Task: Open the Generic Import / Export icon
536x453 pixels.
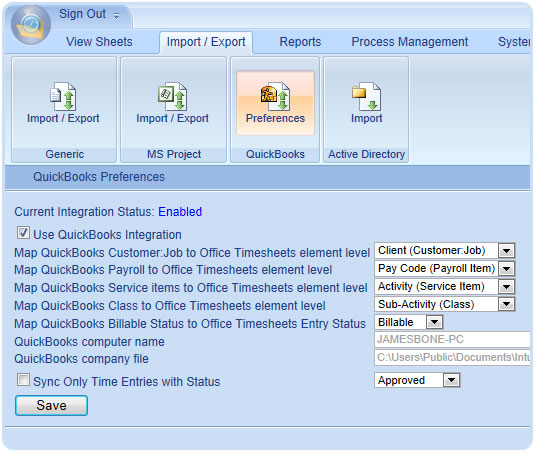Action: tap(63, 103)
